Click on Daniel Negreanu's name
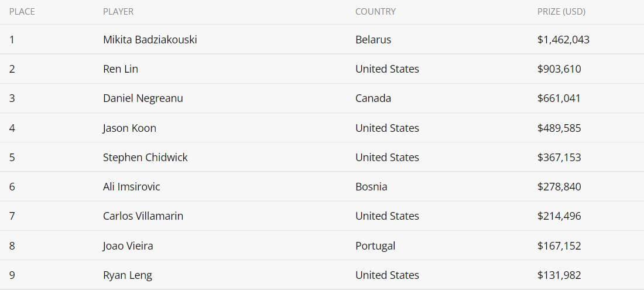Screen dimensions: 644x290 143,98
